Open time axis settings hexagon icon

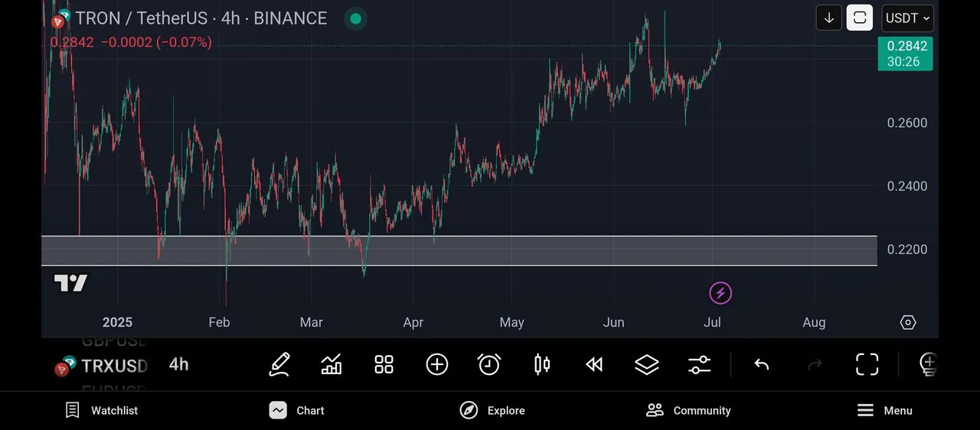[x=908, y=322]
